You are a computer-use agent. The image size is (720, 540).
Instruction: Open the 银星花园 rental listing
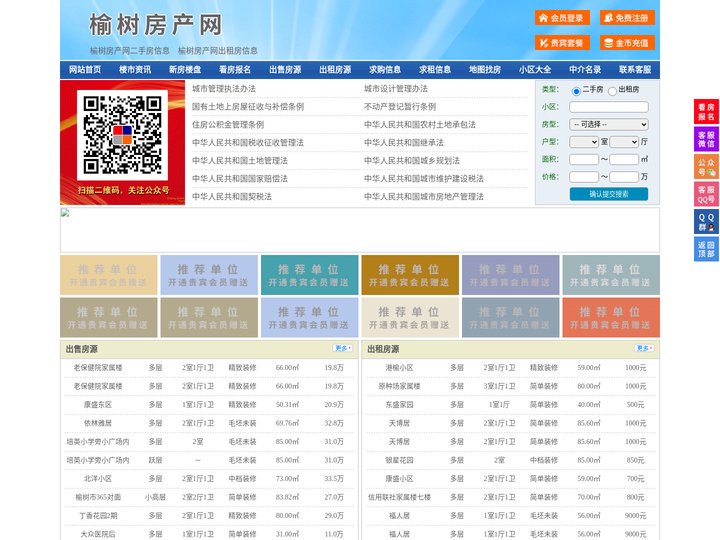coord(399,460)
